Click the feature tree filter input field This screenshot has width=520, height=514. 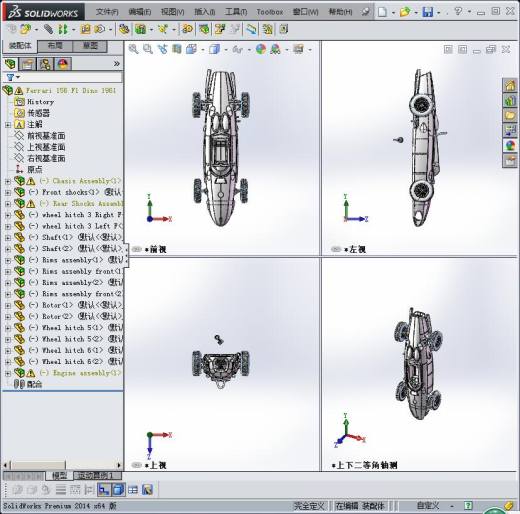[x=72, y=78]
